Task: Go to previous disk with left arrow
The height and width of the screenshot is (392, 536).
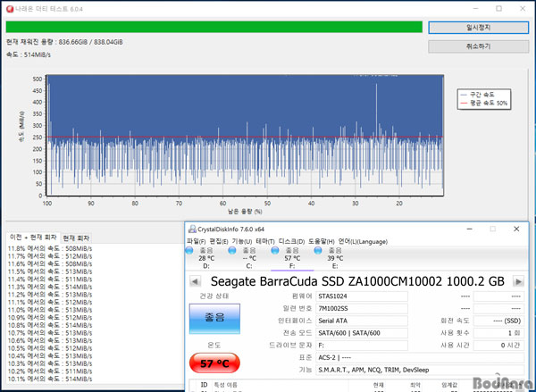Action: click(x=195, y=281)
